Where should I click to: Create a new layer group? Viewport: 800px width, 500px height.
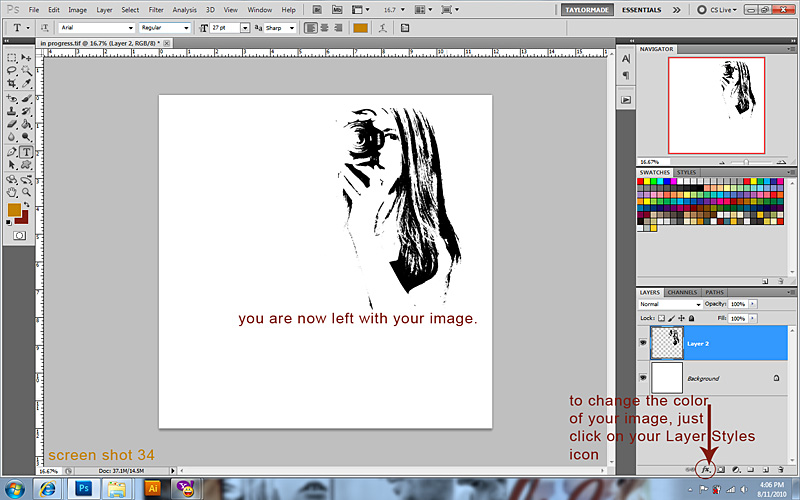[x=751, y=469]
